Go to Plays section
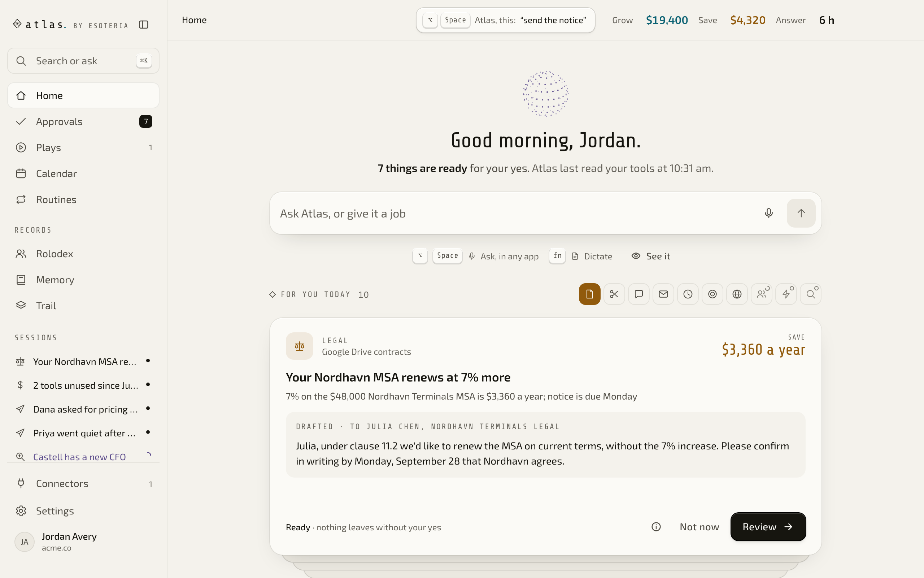 83,147
